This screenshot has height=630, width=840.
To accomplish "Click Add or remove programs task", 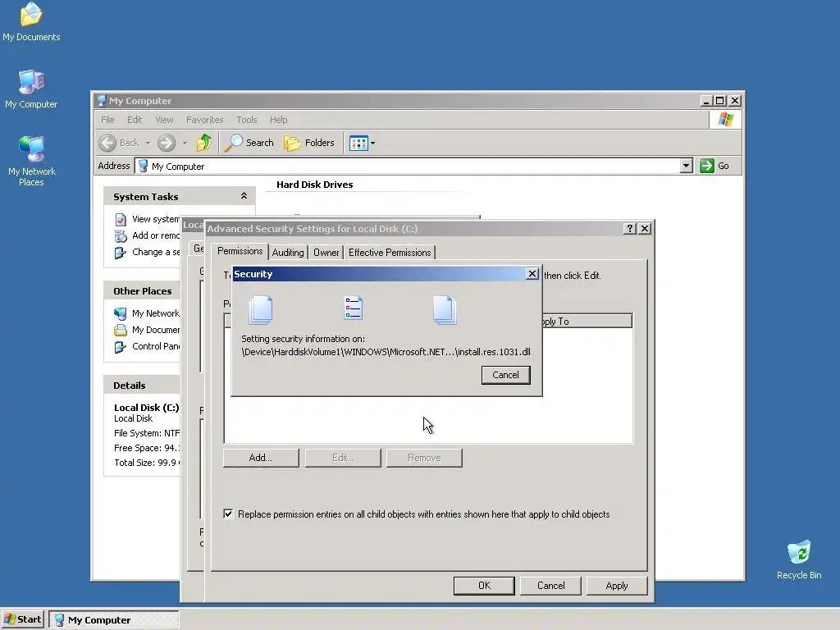I will [156, 235].
